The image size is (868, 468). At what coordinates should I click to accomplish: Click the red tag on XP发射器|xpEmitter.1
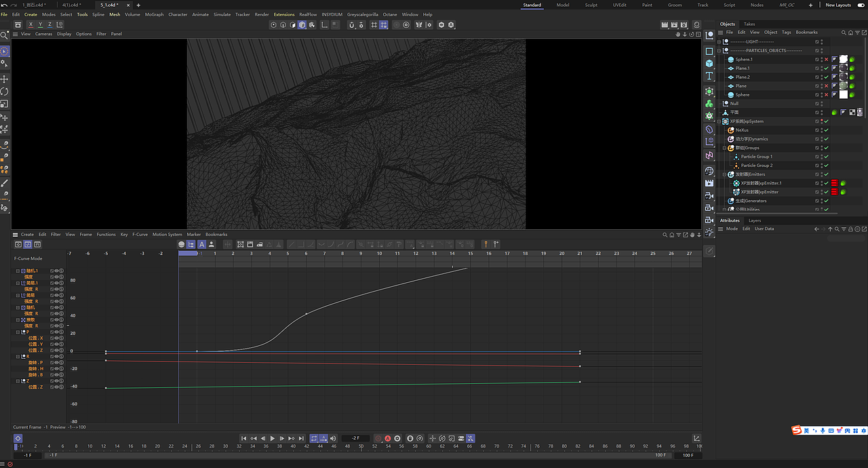(835, 183)
